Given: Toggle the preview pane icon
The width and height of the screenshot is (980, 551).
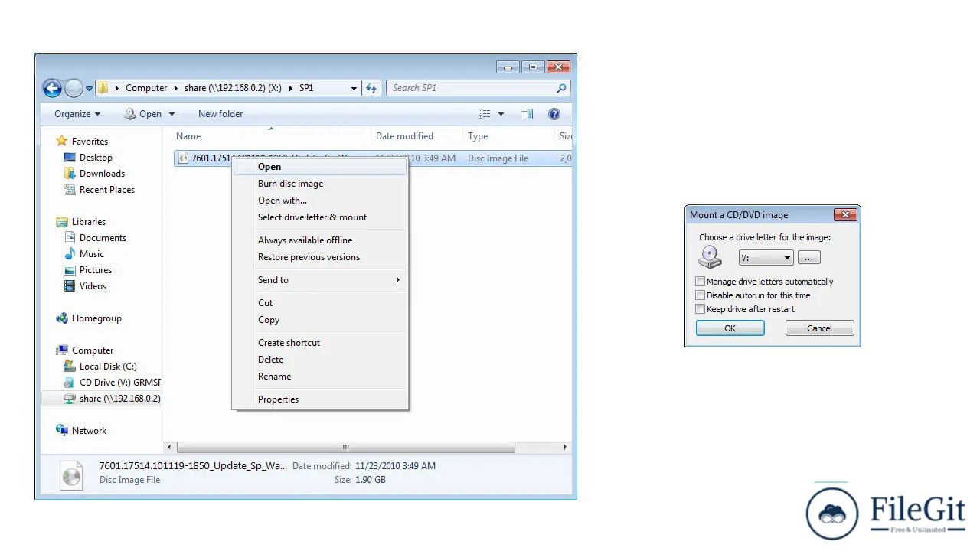Looking at the screenshot, I should coord(527,114).
